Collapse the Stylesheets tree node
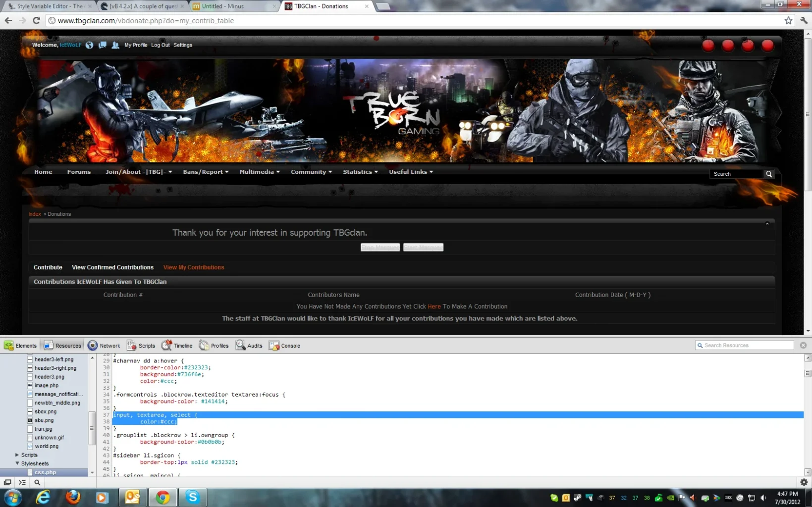The image size is (812, 507). tap(17, 463)
